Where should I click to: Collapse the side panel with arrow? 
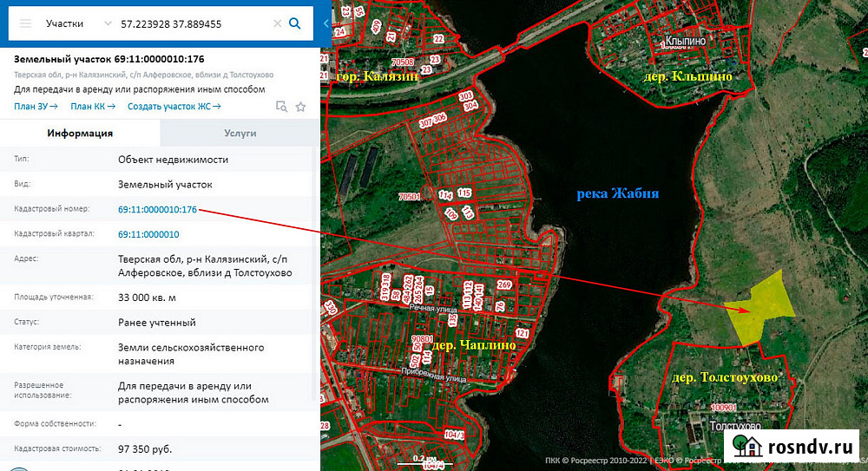point(325,23)
